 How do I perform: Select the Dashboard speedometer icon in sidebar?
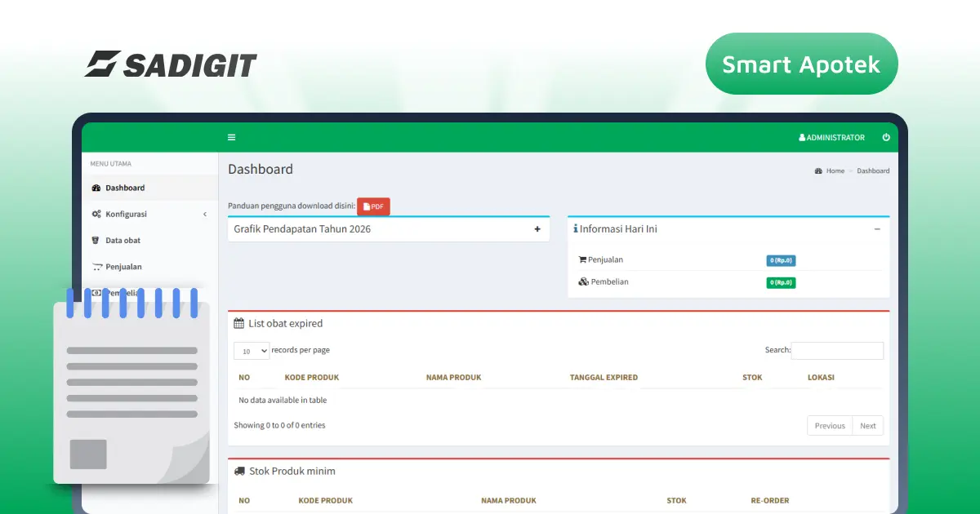coord(97,188)
